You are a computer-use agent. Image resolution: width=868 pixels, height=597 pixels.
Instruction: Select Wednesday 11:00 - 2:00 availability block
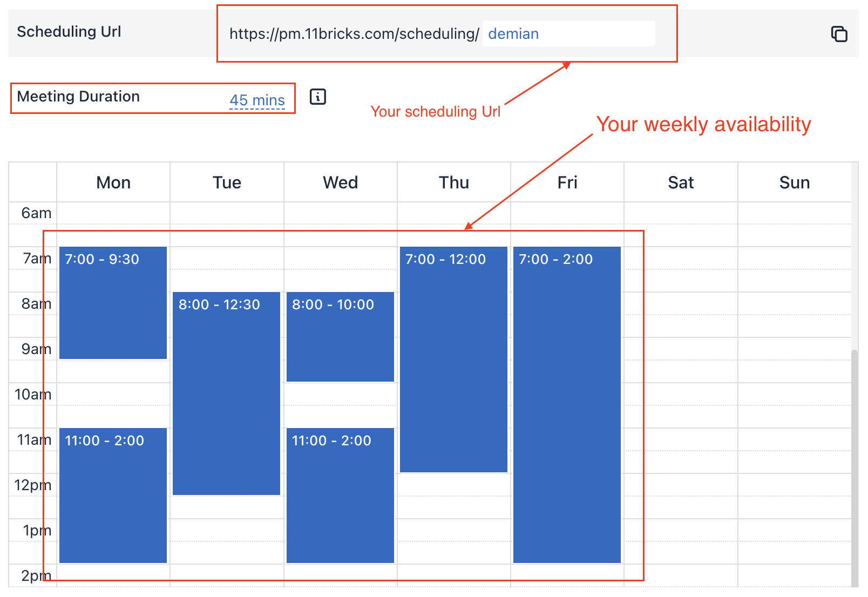coord(340,495)
